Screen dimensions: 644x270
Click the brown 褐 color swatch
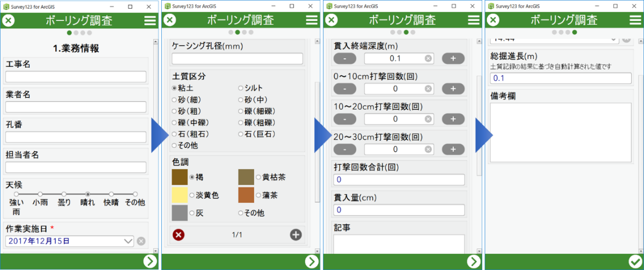coord(180,177)
